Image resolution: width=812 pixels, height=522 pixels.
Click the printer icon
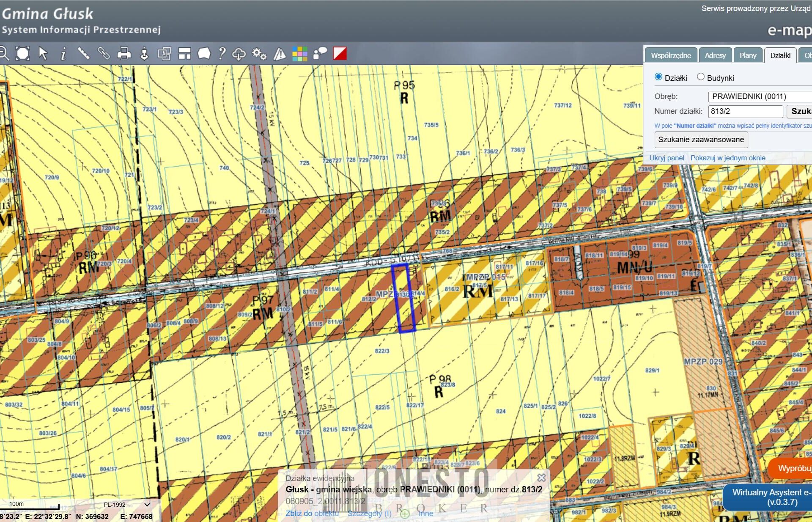124,54
